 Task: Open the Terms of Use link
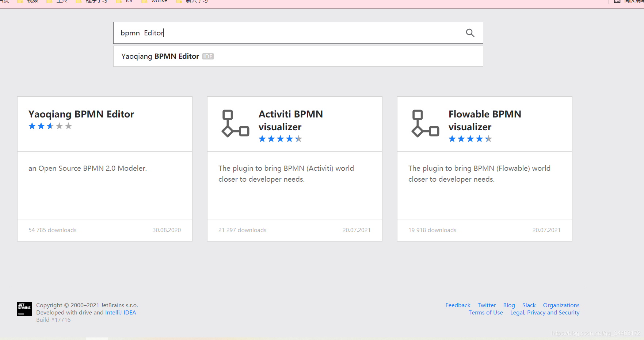(486, 313)
